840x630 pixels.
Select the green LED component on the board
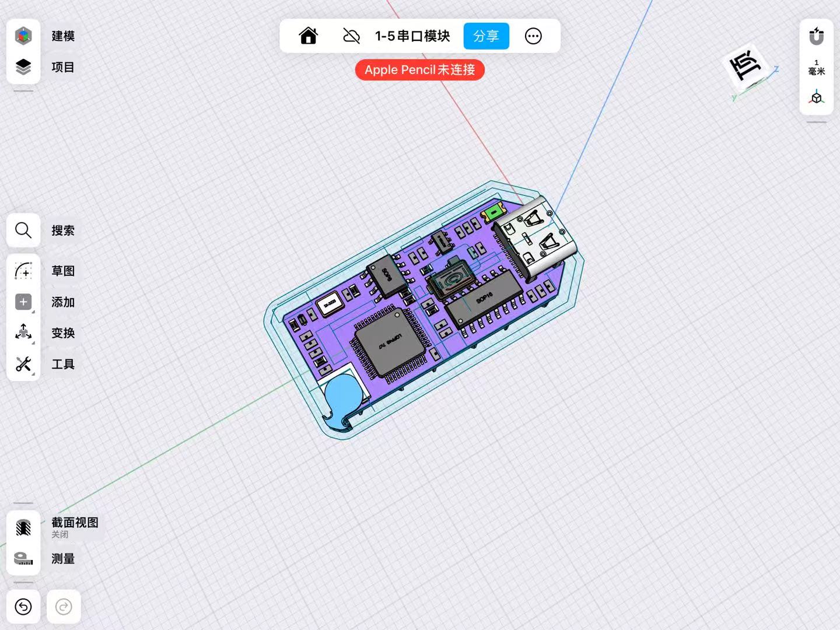pos(495,213)
